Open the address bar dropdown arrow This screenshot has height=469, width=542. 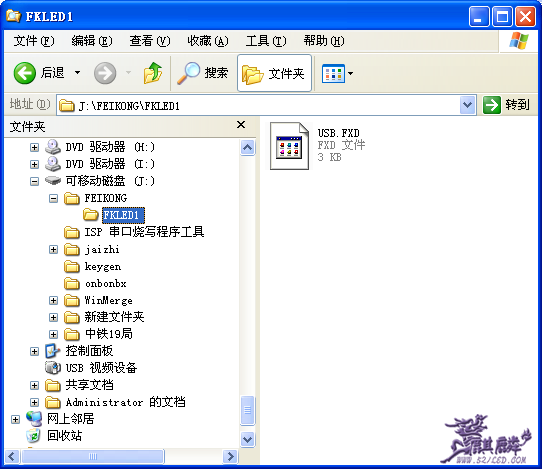468,105
